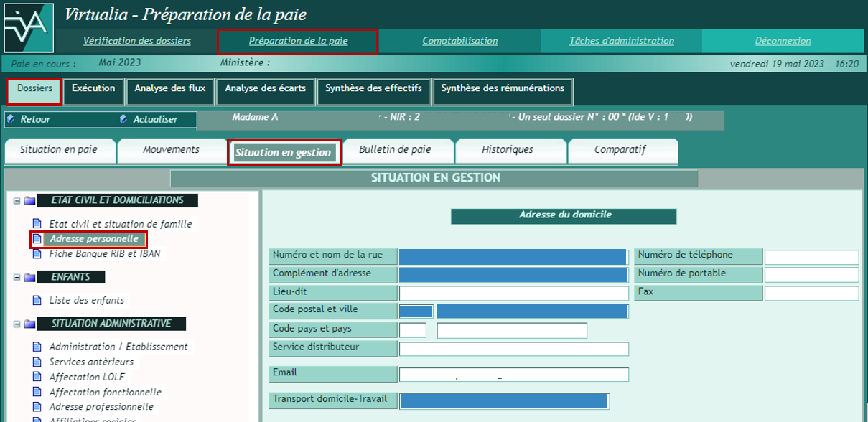Click the Actualiser refresh icon
Image resolution: width=868 pixels, height=422 pixels.
tap(123, 119)
